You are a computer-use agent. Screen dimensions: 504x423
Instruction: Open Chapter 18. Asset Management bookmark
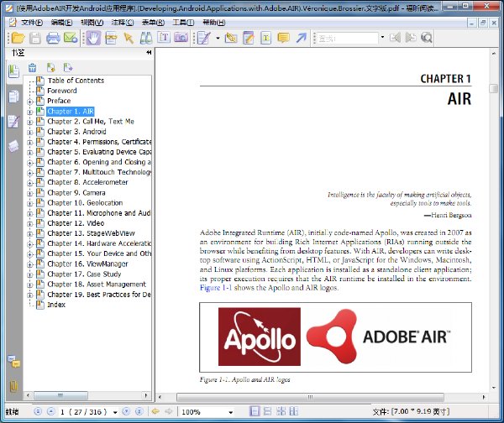(97, 285)
